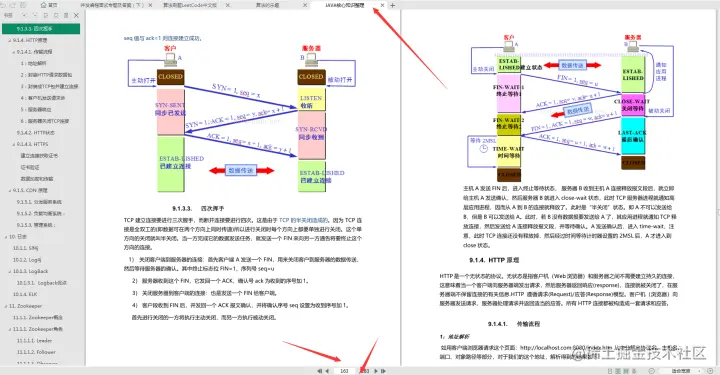Add a new tab with plus button
The image size is (720, 375).
[x=392, y=6]
